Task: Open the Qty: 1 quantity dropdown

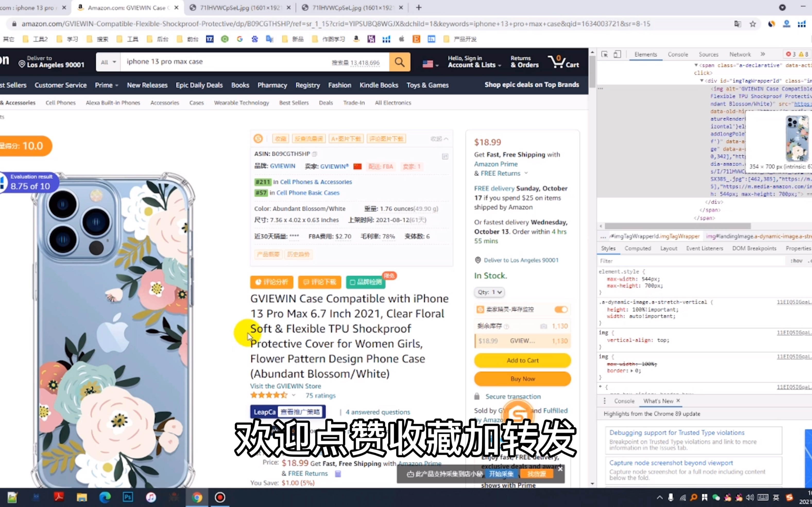Action: pyautogui.click(x=489, y=292)
